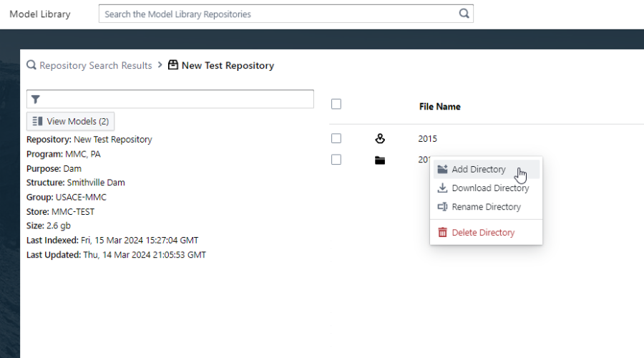Click the repository icon before New Test Repository
644x358 pixels.
pos(173,65)
